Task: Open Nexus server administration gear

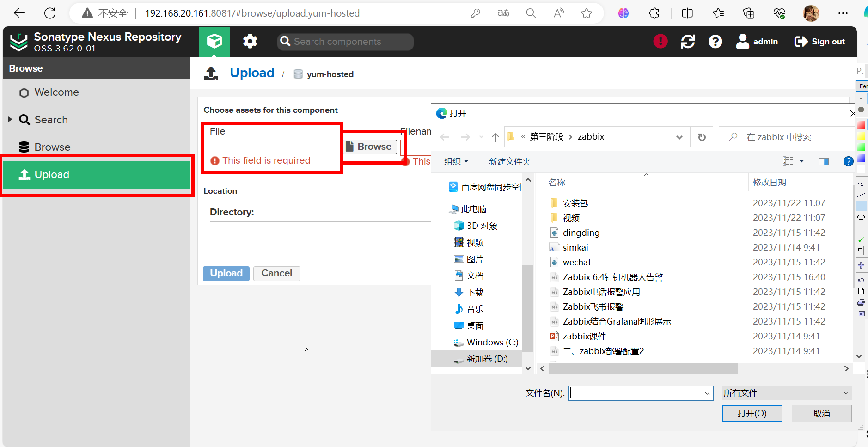Action: coord(250,42)
